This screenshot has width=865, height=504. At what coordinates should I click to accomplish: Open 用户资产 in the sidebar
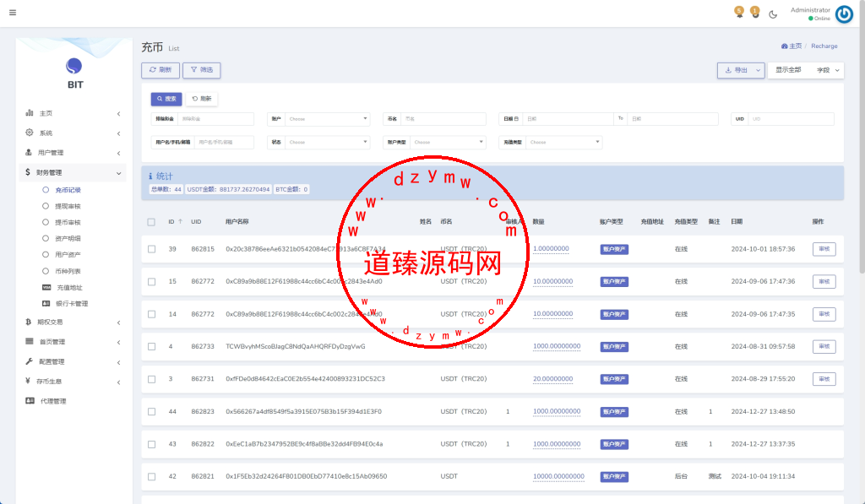68,255
